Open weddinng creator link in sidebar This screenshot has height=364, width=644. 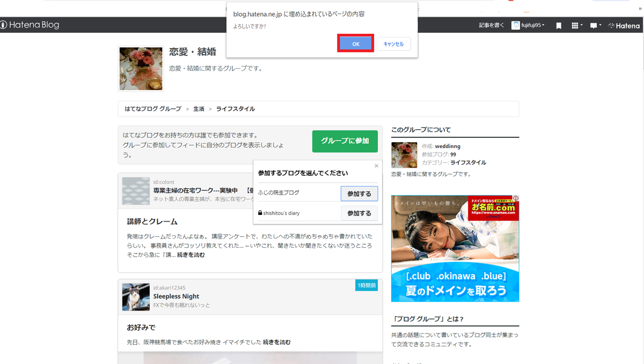click(x=448, y=146)
